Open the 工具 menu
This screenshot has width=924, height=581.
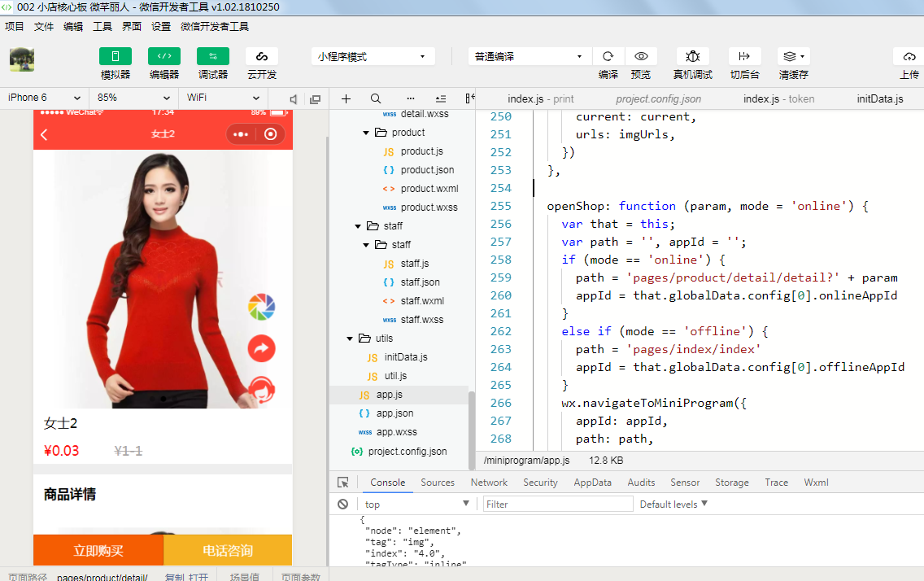pos(102,26)
